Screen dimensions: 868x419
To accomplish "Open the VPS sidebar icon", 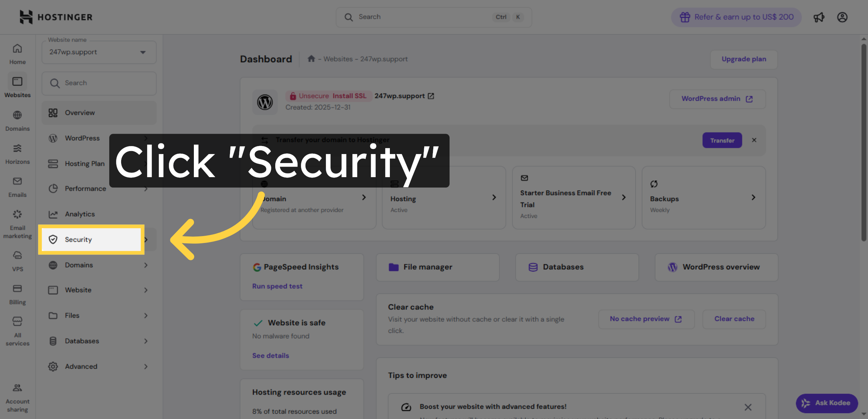I will click(x=17, y=255).
